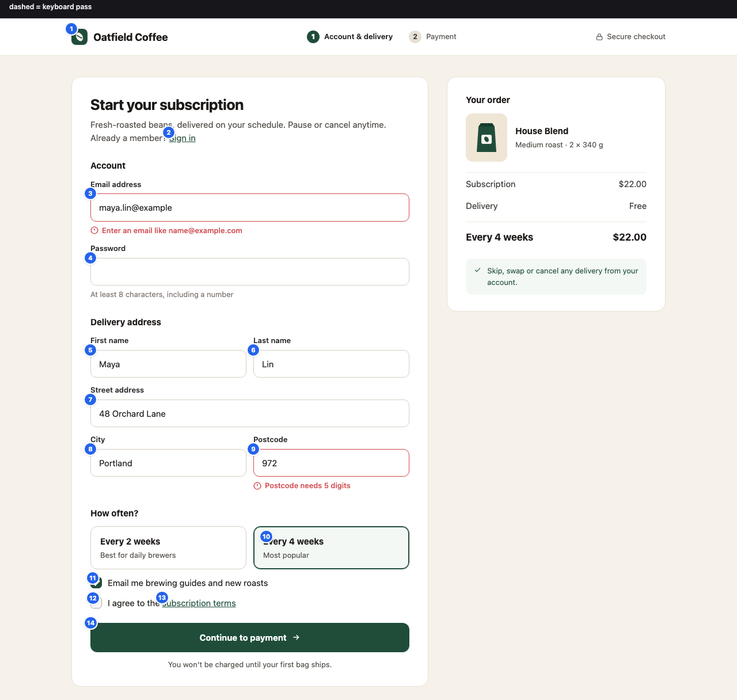The image size is (737, 700).
Task: Click the 'House Blend' product name
Action: tap(542, 131)
